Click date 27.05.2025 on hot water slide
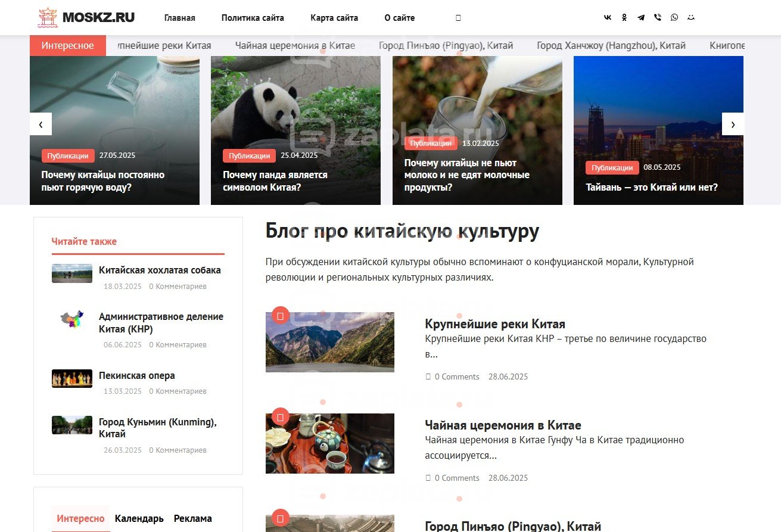Screen dimensions: 781x532 (x=117, y=155)
